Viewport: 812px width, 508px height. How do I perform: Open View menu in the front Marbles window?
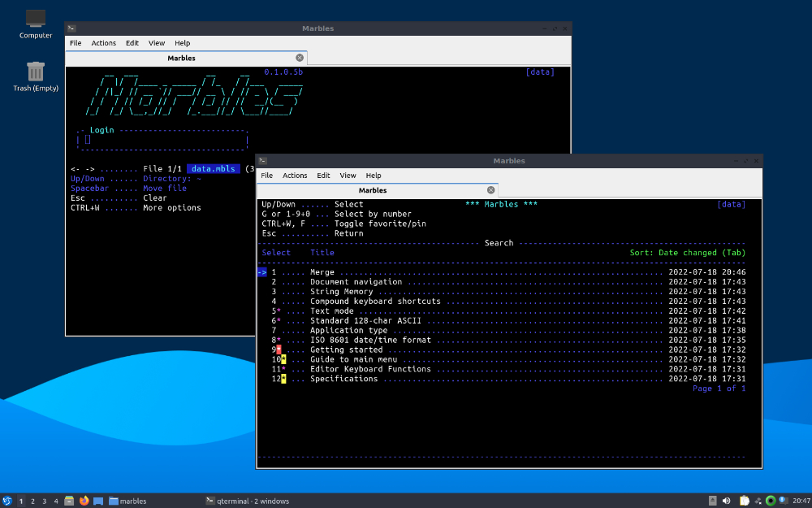348,176
